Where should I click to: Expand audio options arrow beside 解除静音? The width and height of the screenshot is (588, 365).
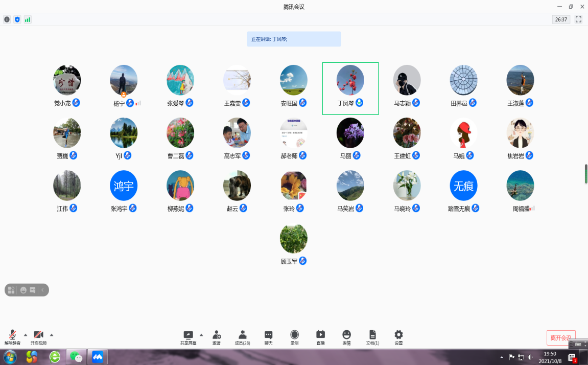click(26, 335)
